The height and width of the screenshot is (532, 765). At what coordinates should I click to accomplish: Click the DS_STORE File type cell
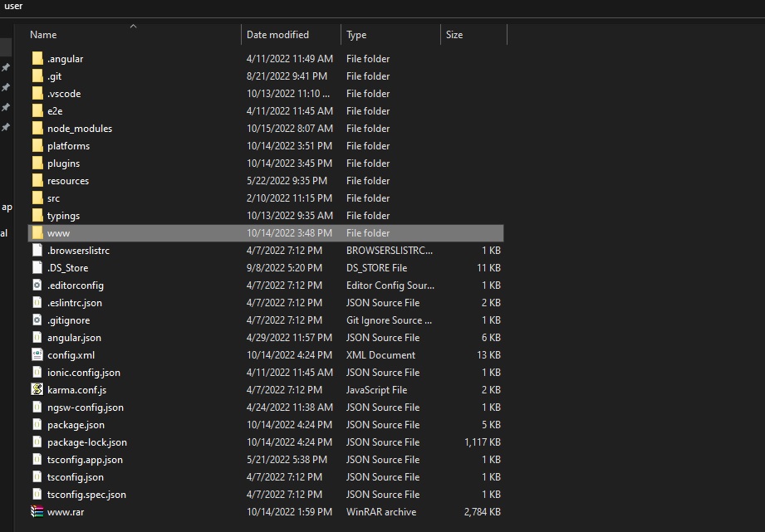(376, 268)
